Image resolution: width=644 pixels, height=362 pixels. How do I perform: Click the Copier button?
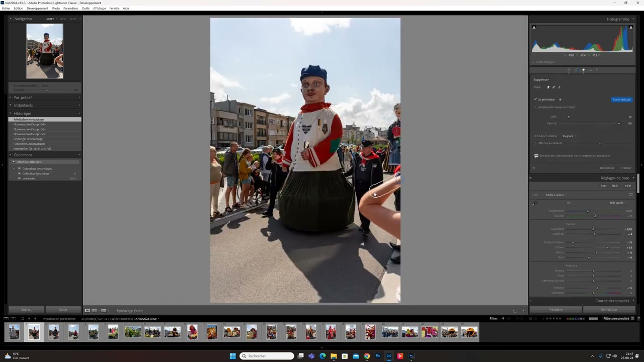pos(26,310)
